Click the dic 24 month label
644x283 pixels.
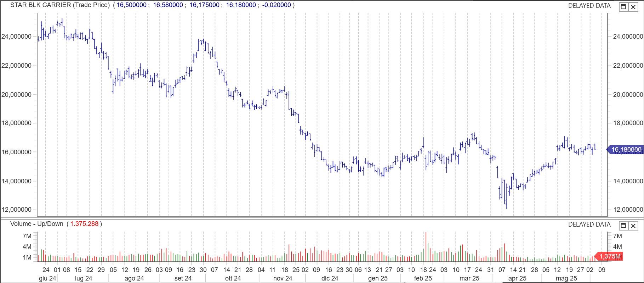330,278
